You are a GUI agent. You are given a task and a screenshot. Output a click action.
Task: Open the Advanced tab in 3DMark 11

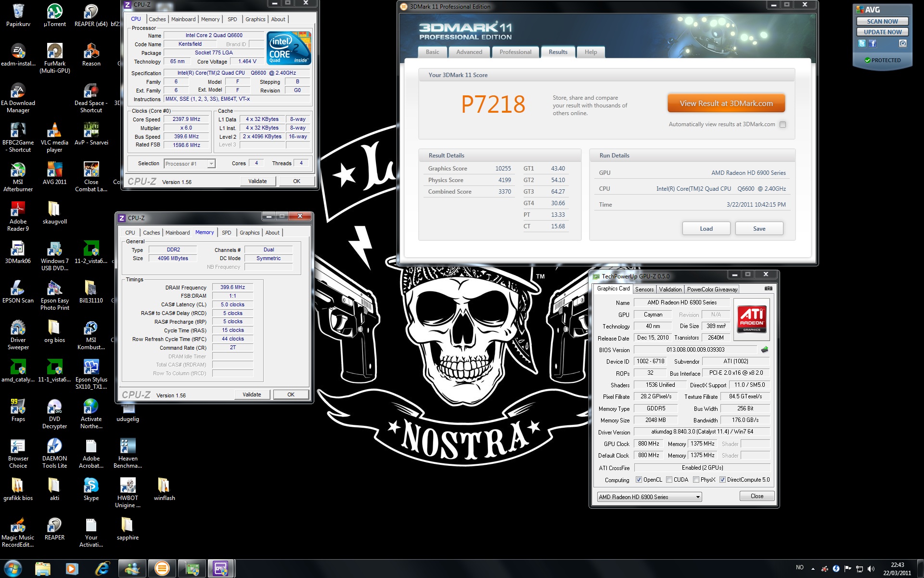tap(469, 52)
